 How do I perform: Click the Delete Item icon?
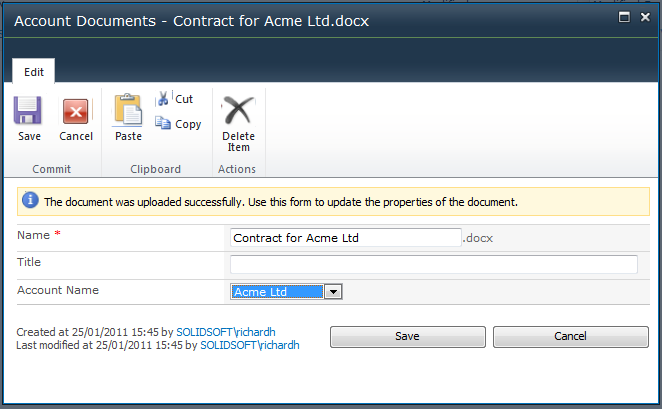tap(238, 110)
